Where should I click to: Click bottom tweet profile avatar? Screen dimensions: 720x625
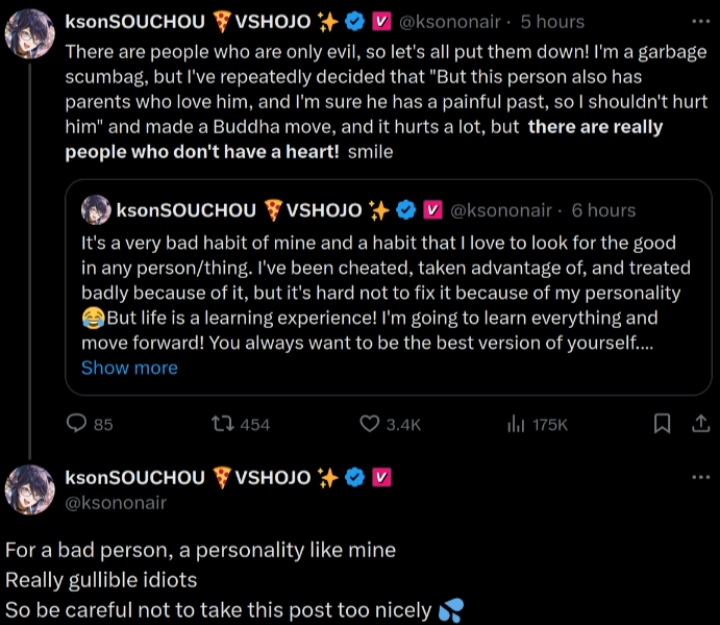pyautogui.click(x=30, y=490)
